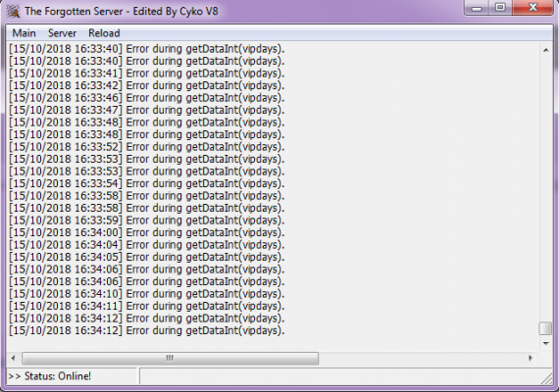Maximize the Forgotten Server window

[500, 8]
